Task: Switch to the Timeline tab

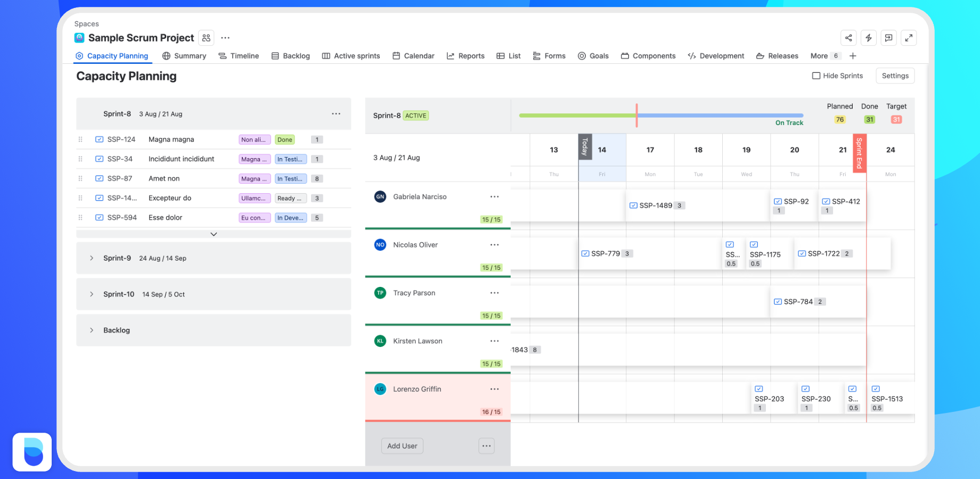Action: click(239, 56)
